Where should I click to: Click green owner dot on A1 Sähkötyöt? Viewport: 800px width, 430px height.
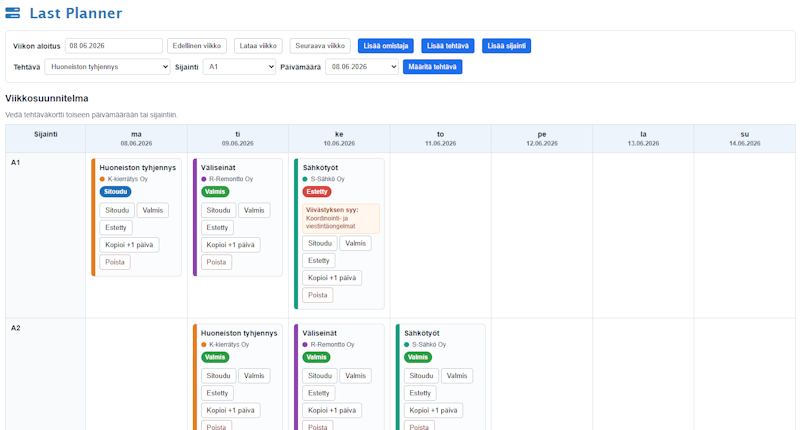305,179
